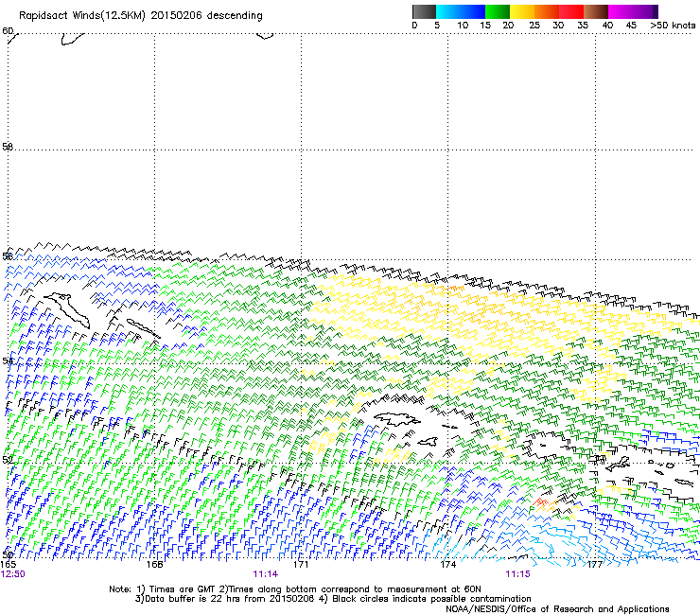Screen dimensions: 700x615
Task: Click the blue 10-15 knots legend swatch
Action: click(x=473, y=11)
